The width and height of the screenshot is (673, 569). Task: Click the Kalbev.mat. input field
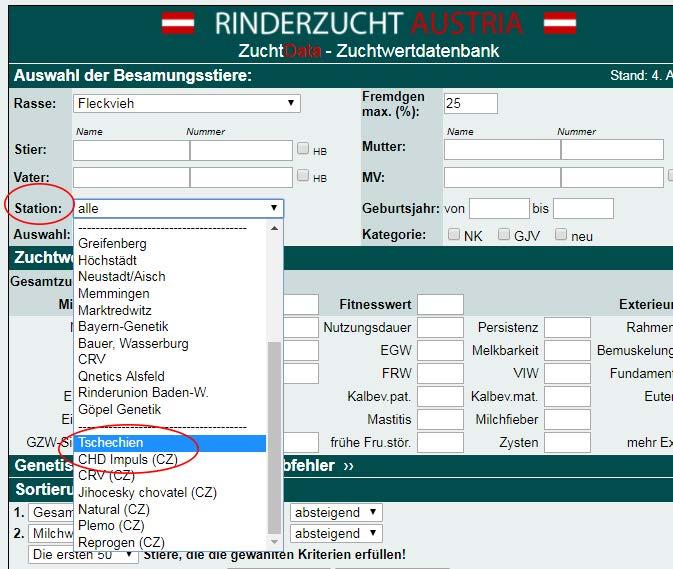tap(567, 396)
